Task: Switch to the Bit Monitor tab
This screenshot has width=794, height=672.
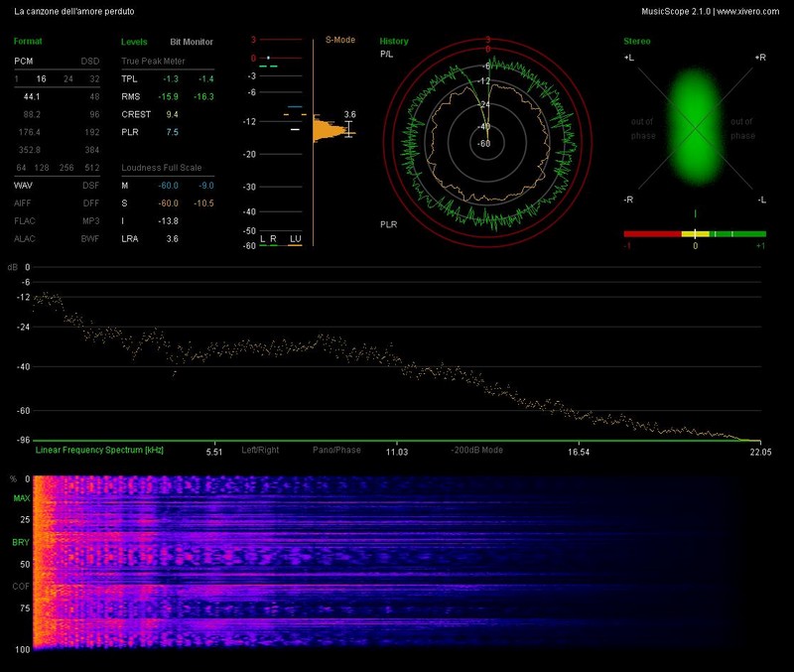Action: click(x=192, y=42)
